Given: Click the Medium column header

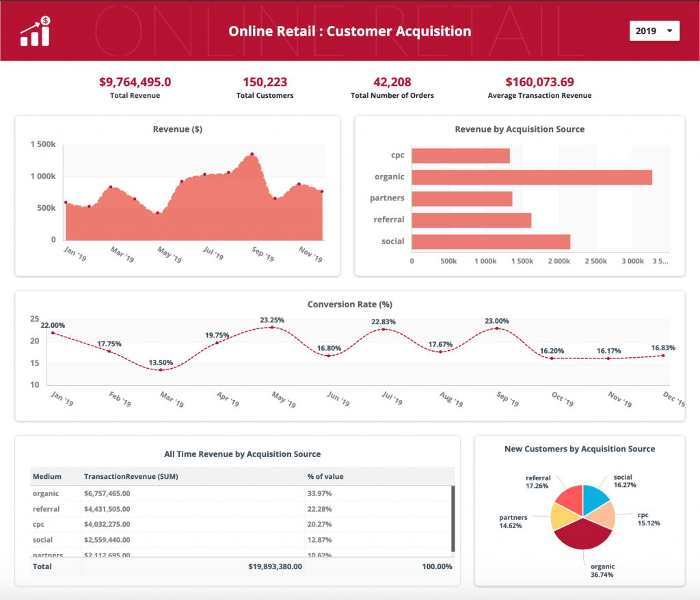Looking at the screenshot, I should click(x=47, y=477).
